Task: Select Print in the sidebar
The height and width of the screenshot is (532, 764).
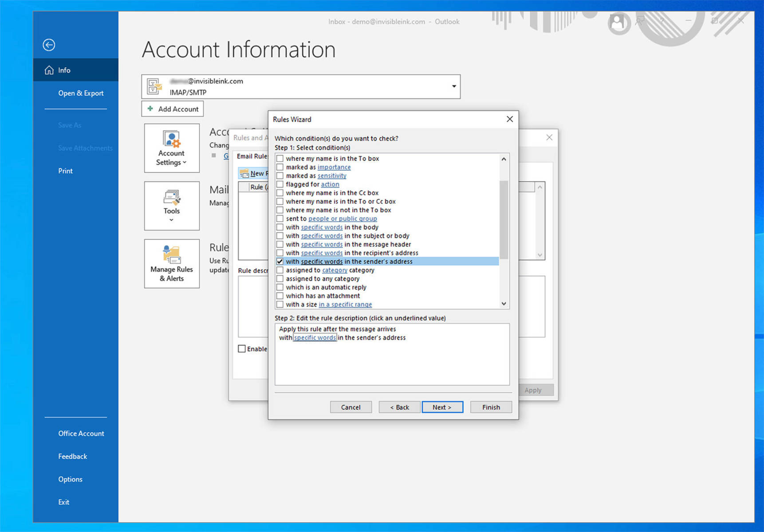Action: [x=65, y=171]
